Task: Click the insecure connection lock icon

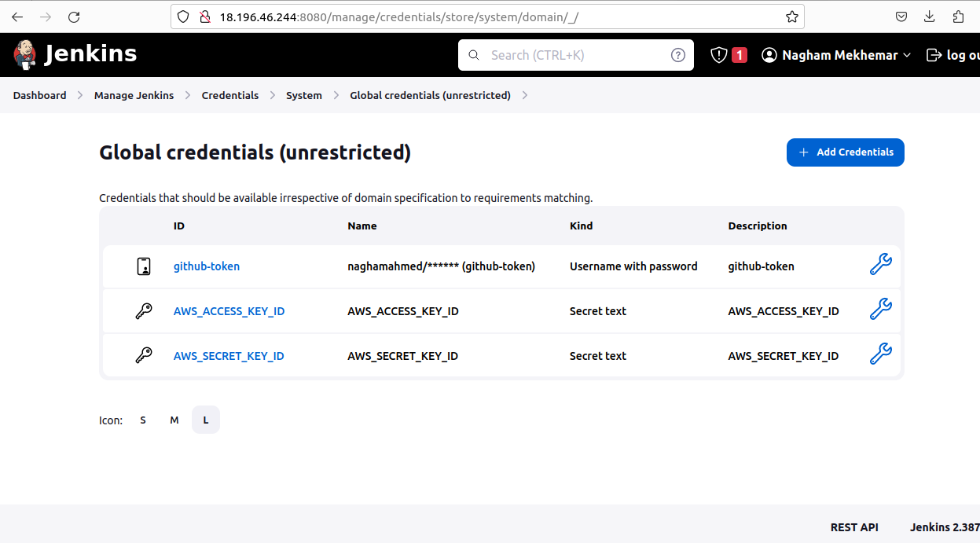Action: coord(204,17)
